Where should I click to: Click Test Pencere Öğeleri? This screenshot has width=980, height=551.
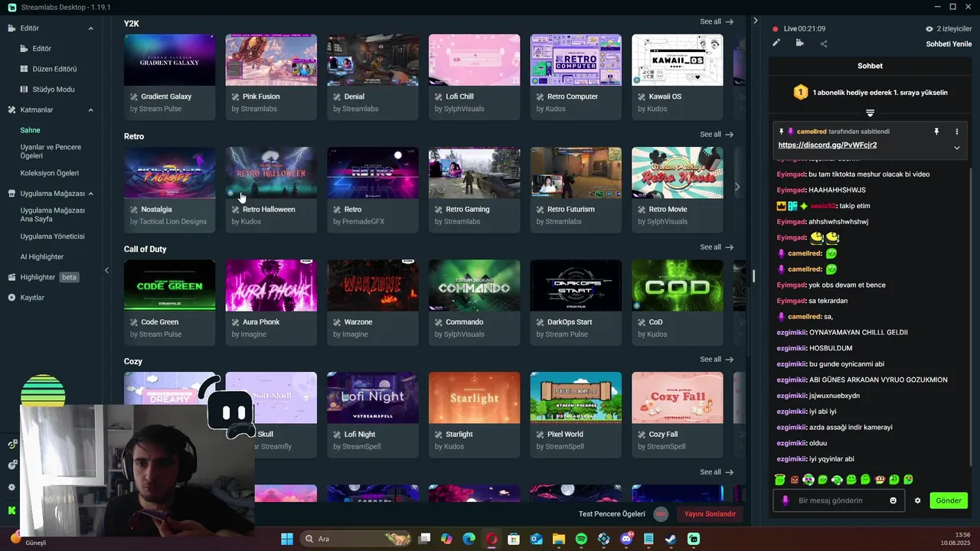pyautogui.click(x=612, y=514)
